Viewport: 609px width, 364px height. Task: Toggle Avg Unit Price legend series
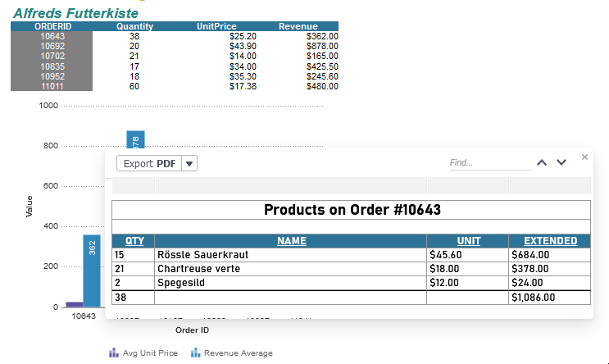tap(150, 353)
